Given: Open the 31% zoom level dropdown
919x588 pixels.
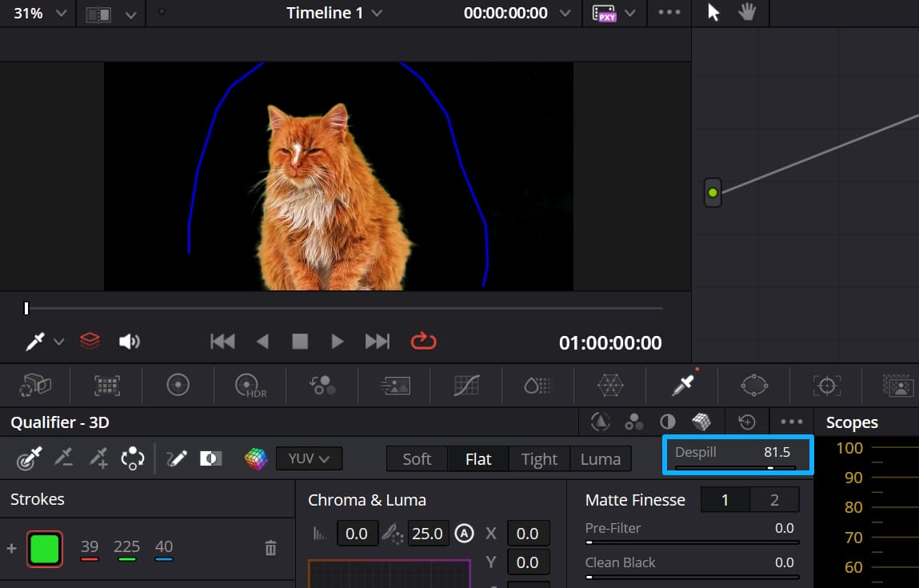Looking at the screenshot, I should 38,12.
